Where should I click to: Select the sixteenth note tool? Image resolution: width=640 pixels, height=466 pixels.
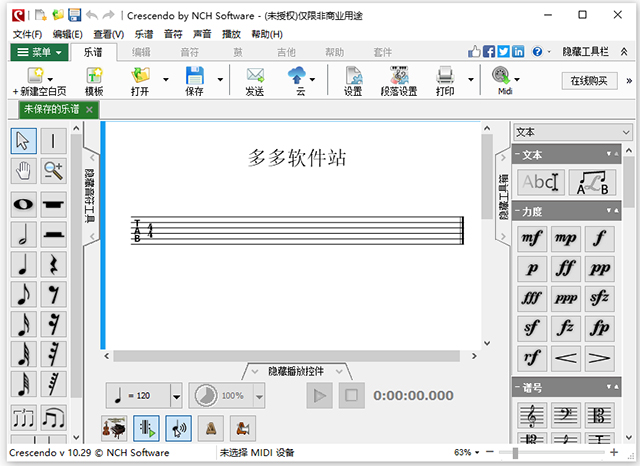coord(23,324)
